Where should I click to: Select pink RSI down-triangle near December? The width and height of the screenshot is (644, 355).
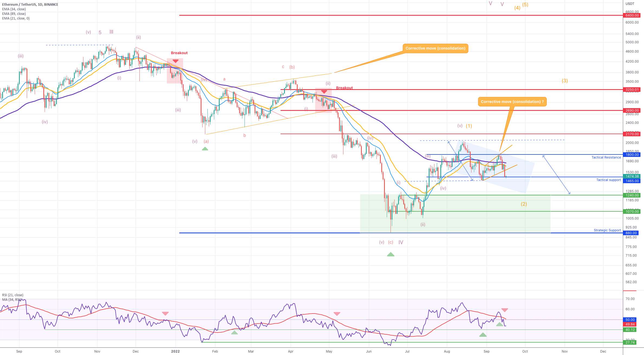(165, 314)
